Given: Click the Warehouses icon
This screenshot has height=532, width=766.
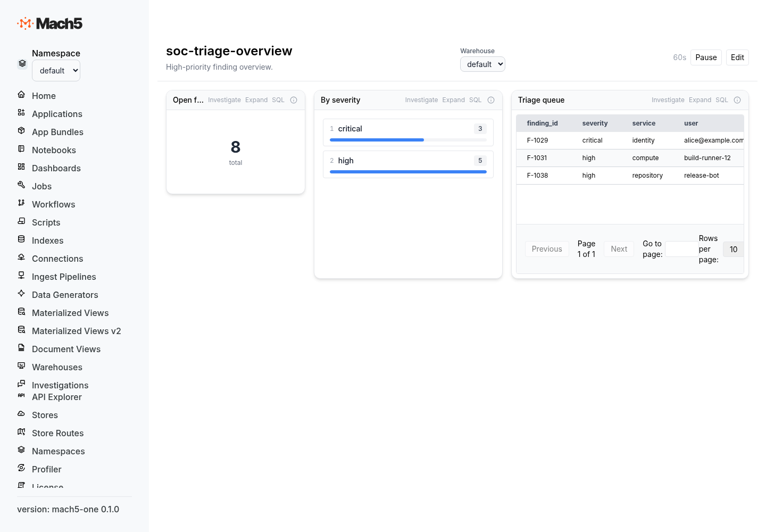Looking at the screenshot, I should coord(21,366).
